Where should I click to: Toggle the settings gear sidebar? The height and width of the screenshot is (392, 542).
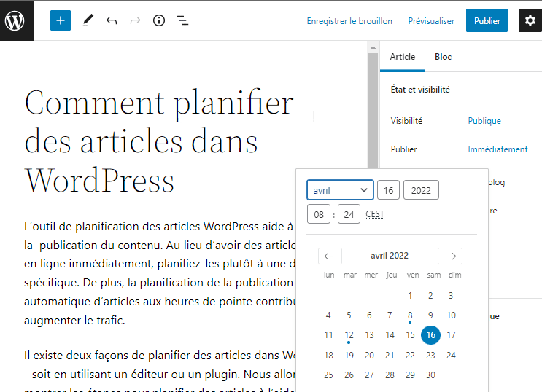[530, 20]
